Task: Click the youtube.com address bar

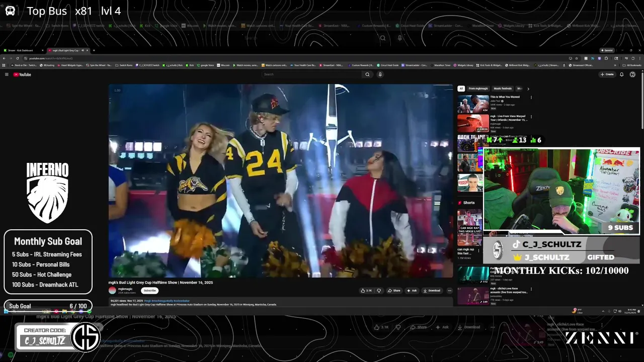Action: coord(302,58)
